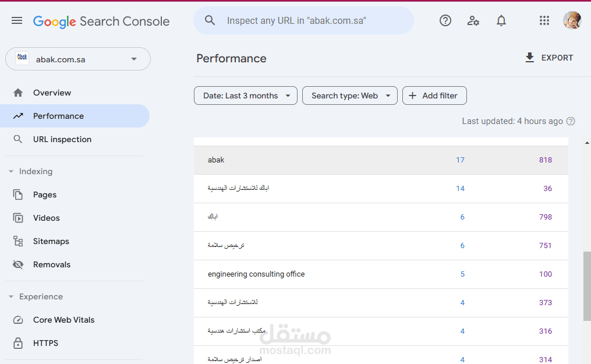The width and height of the screenshot is (591, 364).
Task: Click the Overview home icon
Action: coord(17,93)
